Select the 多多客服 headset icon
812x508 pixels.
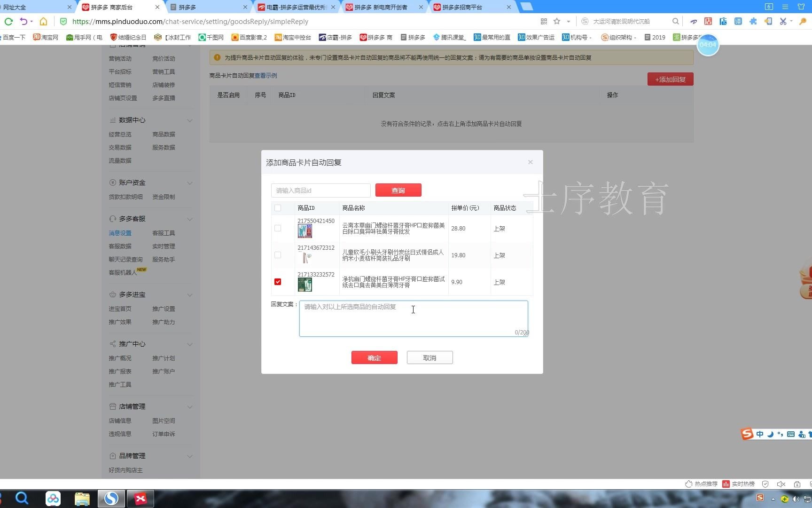pyautogui.click(x=112, y=218)
